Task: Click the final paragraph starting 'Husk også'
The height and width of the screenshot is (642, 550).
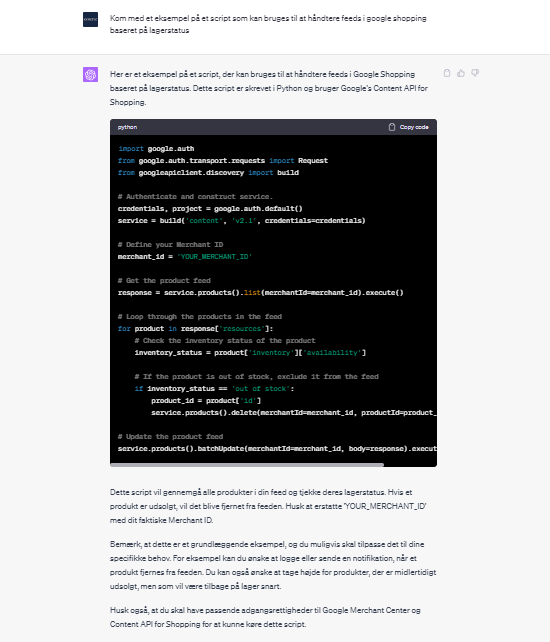Action: click(265, 617)
